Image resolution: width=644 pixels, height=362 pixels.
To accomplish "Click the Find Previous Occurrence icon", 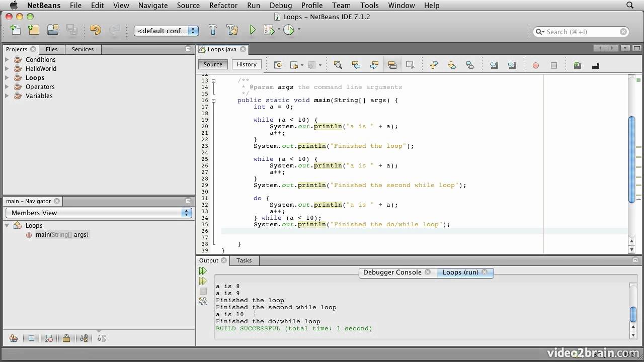I will click(x=356, y=65).
